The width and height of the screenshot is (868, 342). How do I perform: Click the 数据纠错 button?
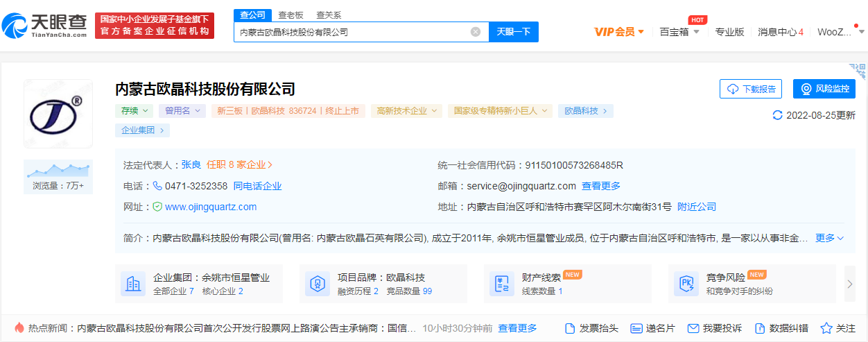pos(781,328)
